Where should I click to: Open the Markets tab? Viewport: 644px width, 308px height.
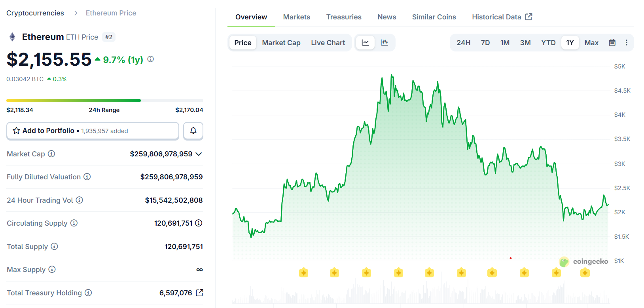296,17
